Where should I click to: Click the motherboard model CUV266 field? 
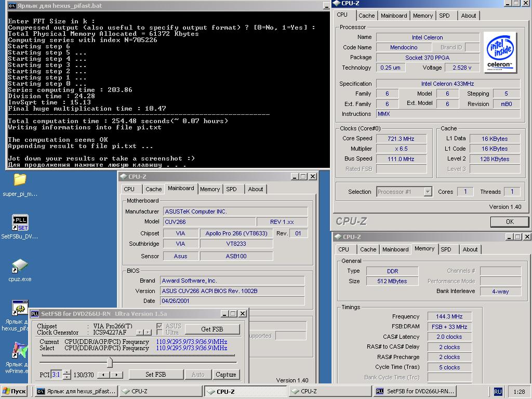(x=209, y=222)
